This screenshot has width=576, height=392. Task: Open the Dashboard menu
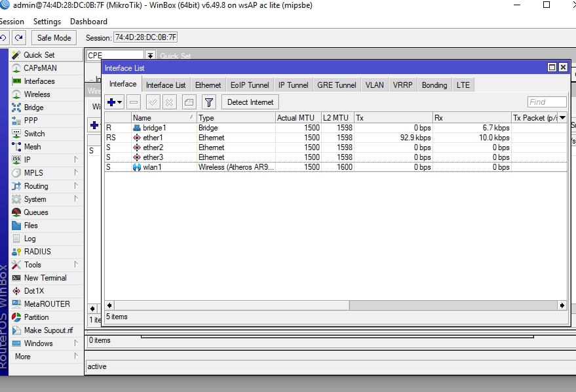coord(88,22)
